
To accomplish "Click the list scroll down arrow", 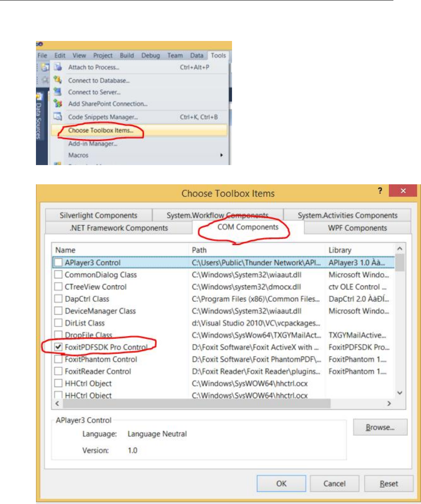I will pos(400,393).
